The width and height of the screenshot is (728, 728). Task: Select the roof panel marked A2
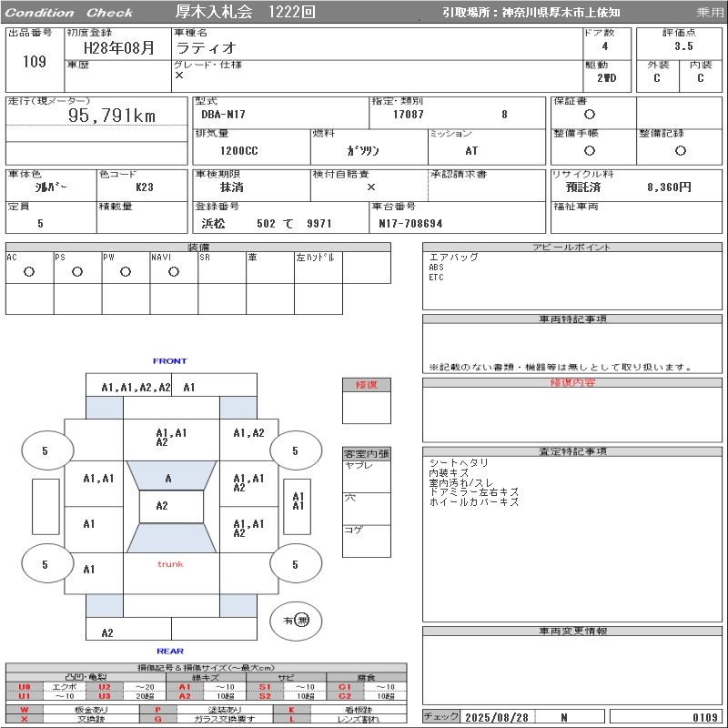(162, 506)
